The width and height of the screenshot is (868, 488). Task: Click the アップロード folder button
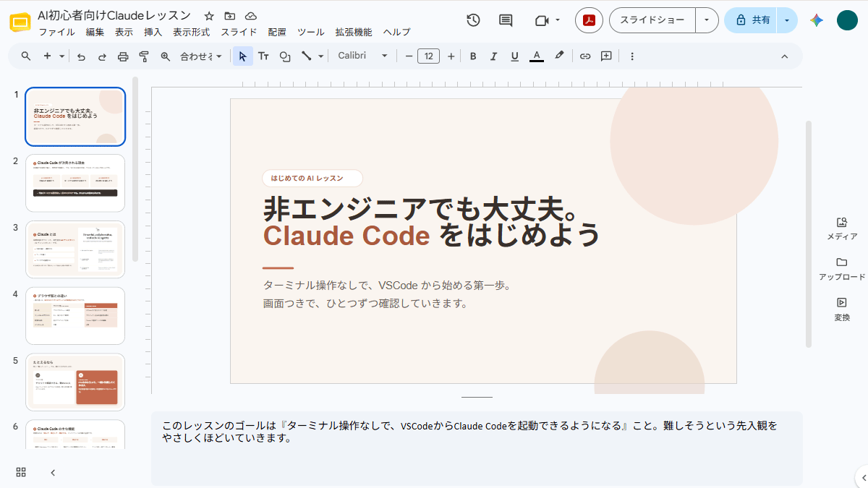[842, 268]
